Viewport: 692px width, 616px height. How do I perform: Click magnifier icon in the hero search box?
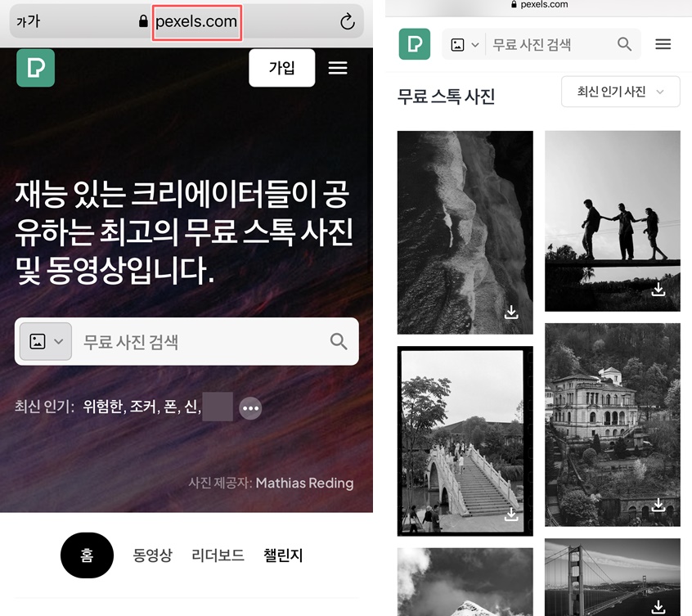point(339,341)
